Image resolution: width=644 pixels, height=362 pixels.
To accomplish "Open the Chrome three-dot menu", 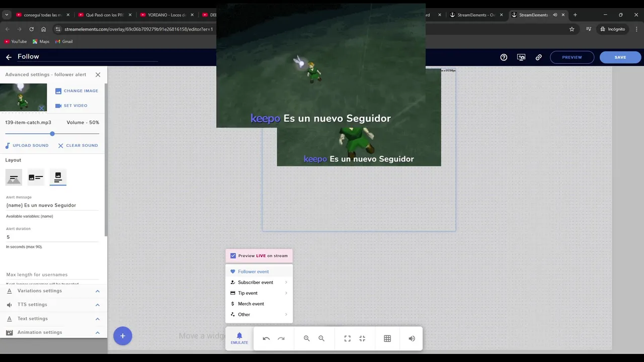I will [x=636, y=29].
